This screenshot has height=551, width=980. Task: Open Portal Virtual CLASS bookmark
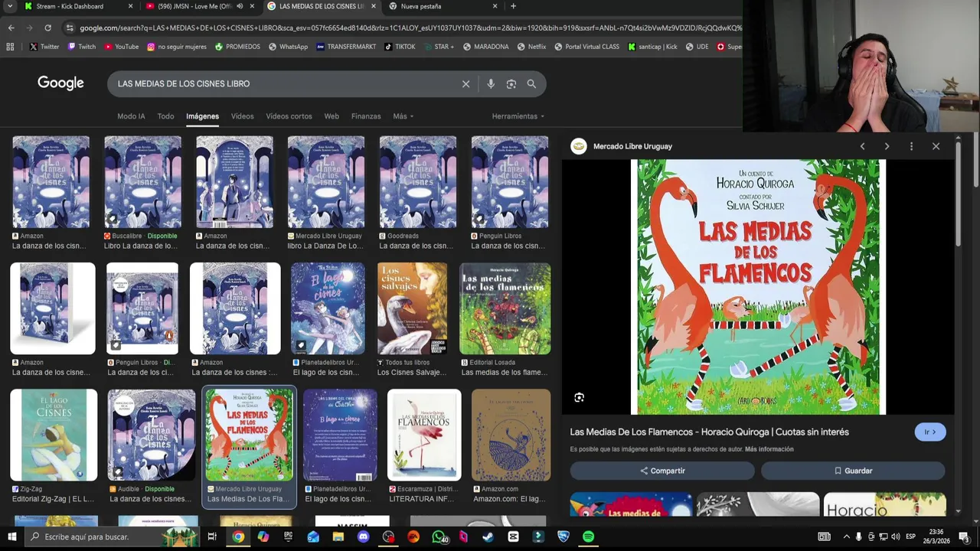586,47
